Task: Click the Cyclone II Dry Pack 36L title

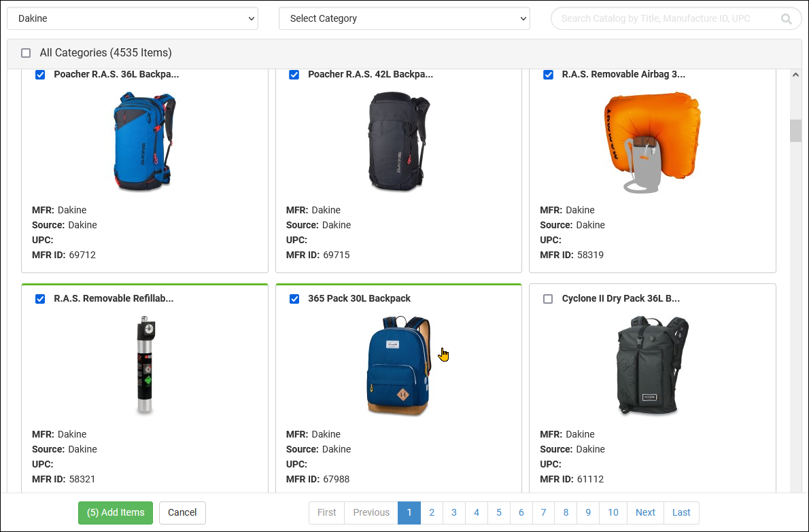Action: 621,298
